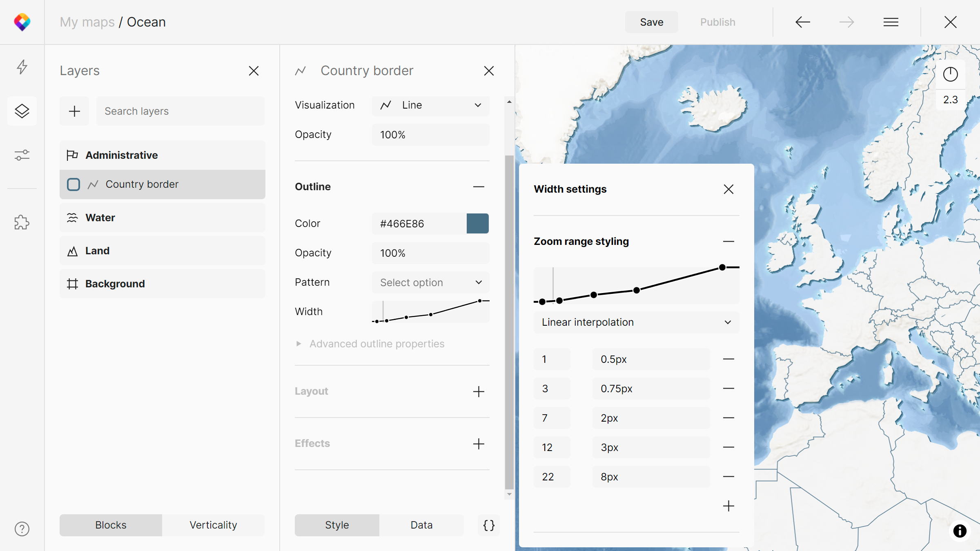Add a new layer with plus icon
This screenshot has width=980, height=551.
tap(74, 111)
